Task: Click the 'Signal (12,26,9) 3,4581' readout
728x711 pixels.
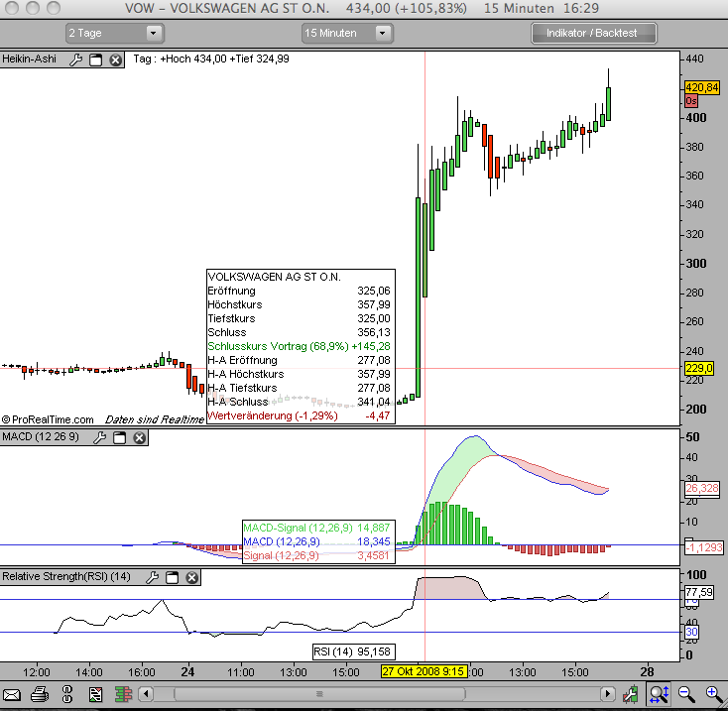Action: coord(317,555)
